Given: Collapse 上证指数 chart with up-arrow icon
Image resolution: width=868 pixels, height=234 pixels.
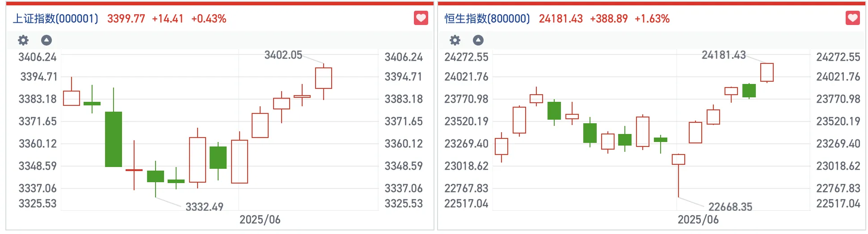Looking at the screenshot, I should point(46,40).
